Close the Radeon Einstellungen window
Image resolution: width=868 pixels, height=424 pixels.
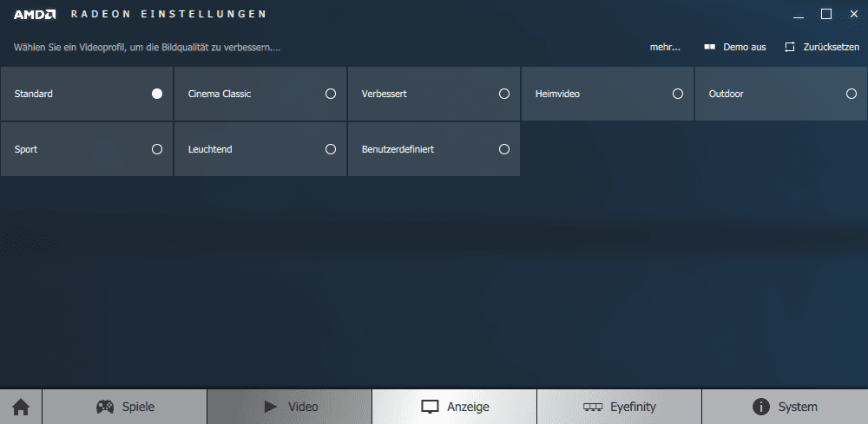click(x=853, y=15)
